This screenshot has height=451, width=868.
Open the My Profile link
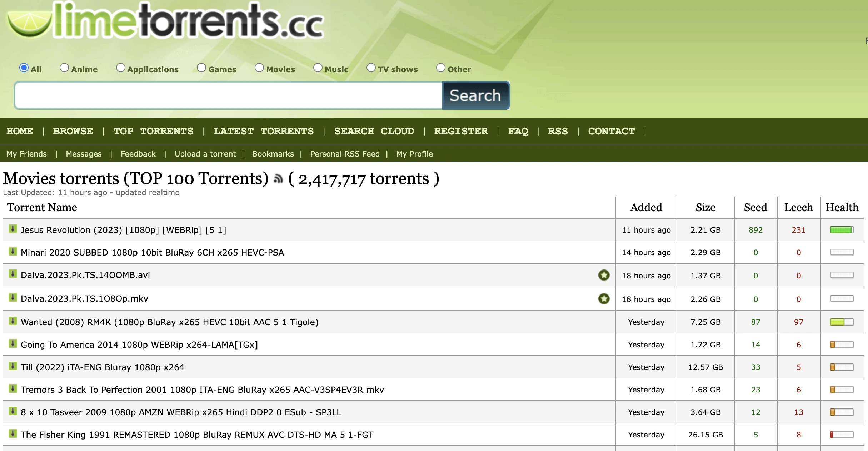(415, 154)
